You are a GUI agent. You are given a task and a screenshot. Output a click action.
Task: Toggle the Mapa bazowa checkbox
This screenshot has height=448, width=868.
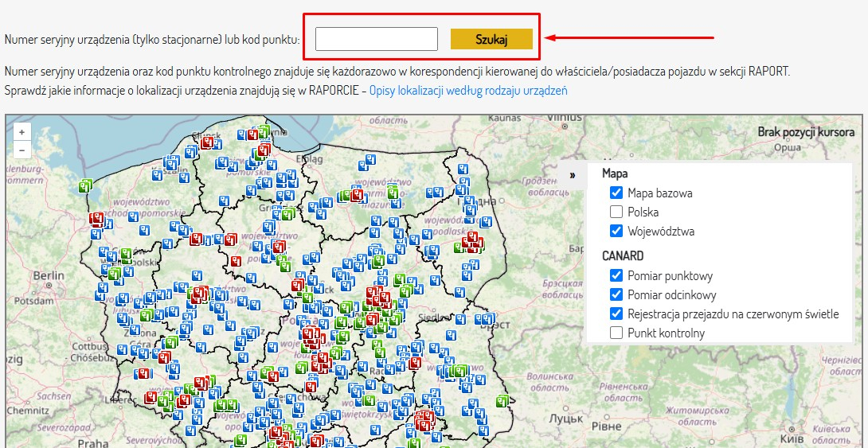click(x=616, y=193)
